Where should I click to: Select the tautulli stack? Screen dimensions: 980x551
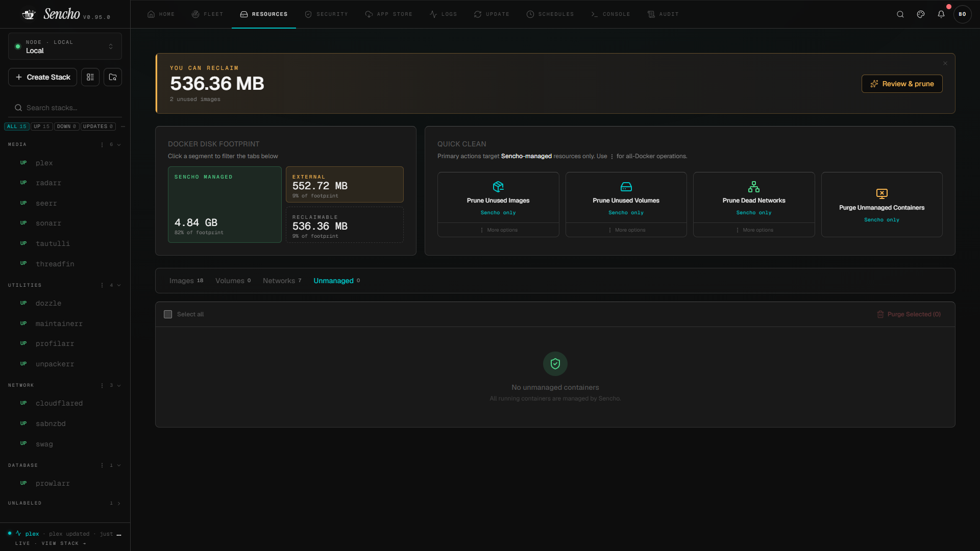65,243
